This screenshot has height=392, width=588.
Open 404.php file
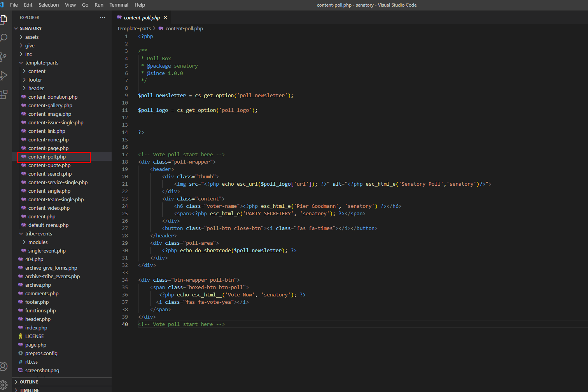(x=62, y=259)
